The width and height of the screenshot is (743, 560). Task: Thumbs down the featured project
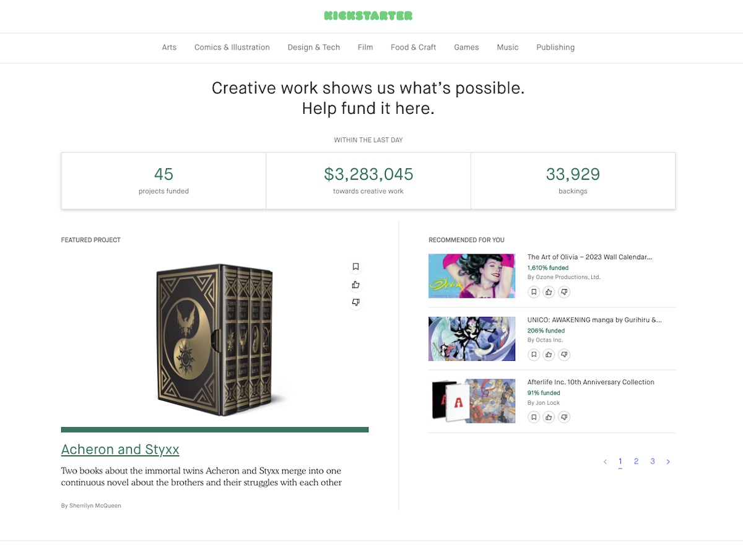(x=355, y=303)
